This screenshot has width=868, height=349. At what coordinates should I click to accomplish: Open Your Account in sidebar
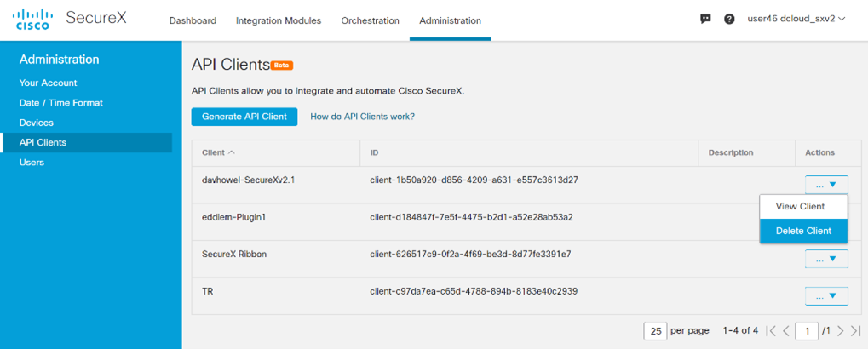click(x=49, y=83)
